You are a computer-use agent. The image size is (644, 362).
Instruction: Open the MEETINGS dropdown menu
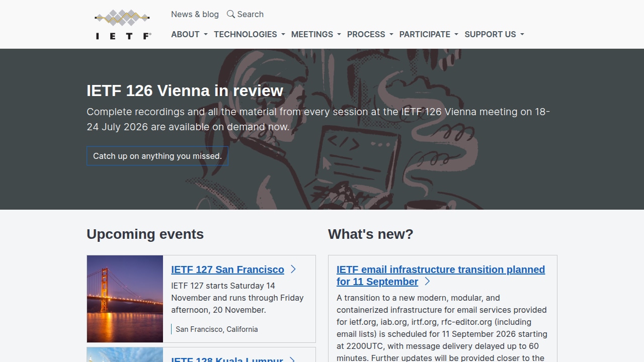coord(316,34)
